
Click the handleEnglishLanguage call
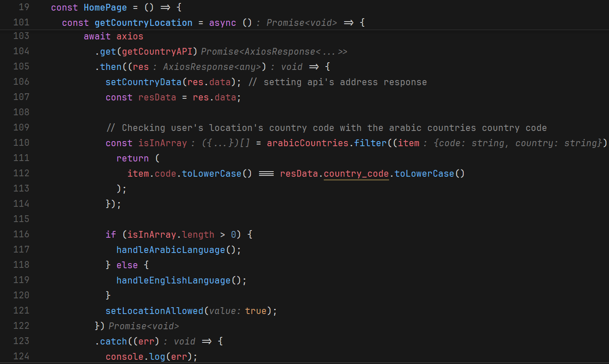coord(173,280)
